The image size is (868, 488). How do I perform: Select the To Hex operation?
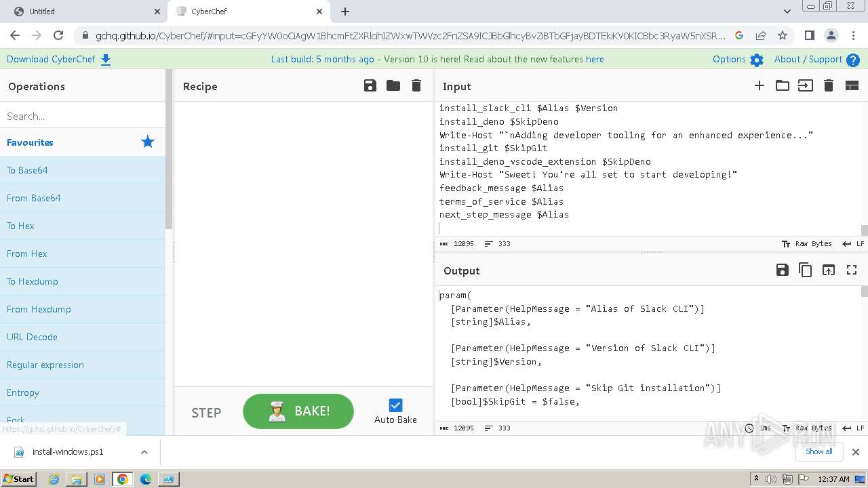click(83, 226)
